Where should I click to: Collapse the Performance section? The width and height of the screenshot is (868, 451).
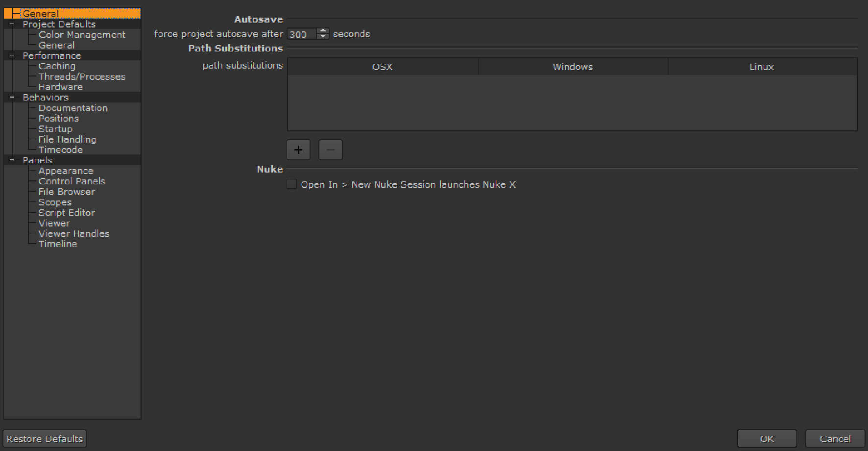point(11,55)
